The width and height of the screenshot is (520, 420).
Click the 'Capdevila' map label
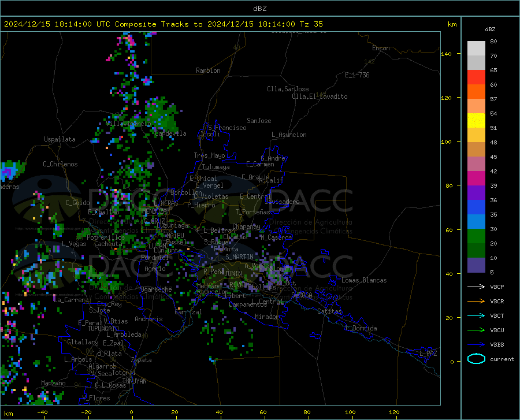170,133
